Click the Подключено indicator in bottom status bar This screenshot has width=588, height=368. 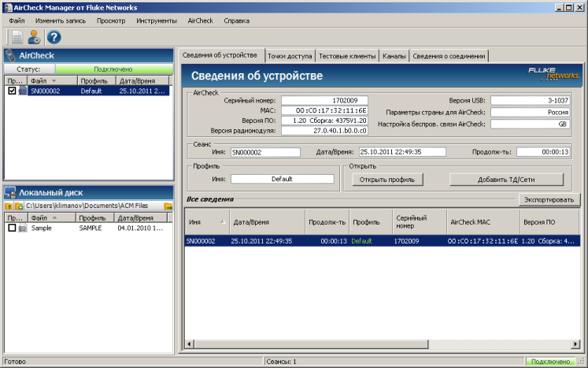[550, 362]
